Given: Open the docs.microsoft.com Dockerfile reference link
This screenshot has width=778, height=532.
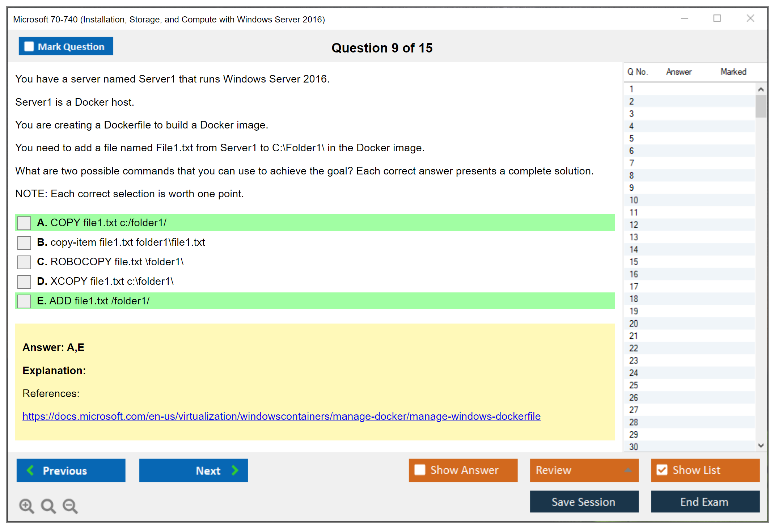Looking at the screenshot, I should tap(281, 416).
